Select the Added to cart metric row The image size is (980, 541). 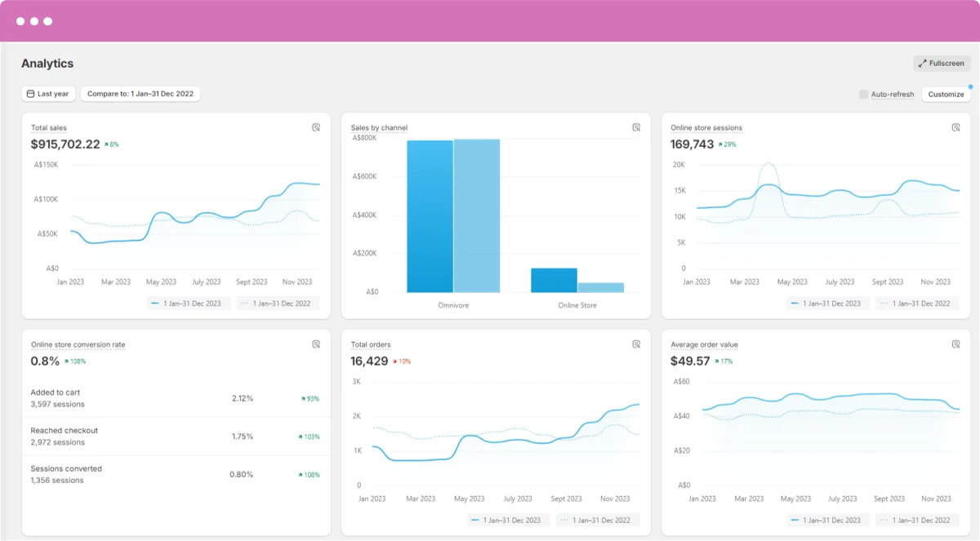(176, 397)
